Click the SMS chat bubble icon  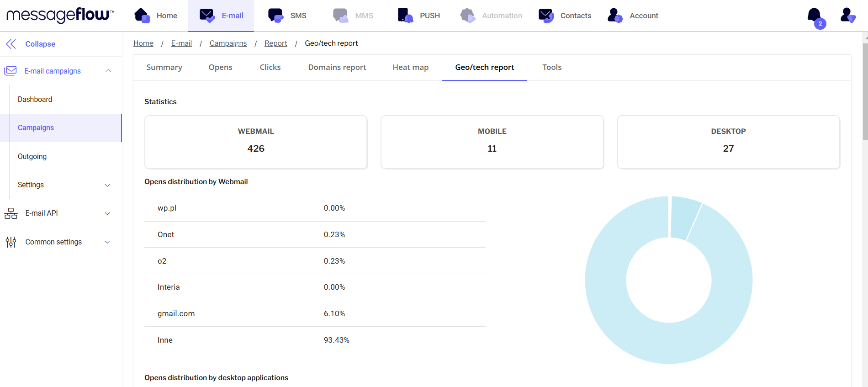point(275,16)
